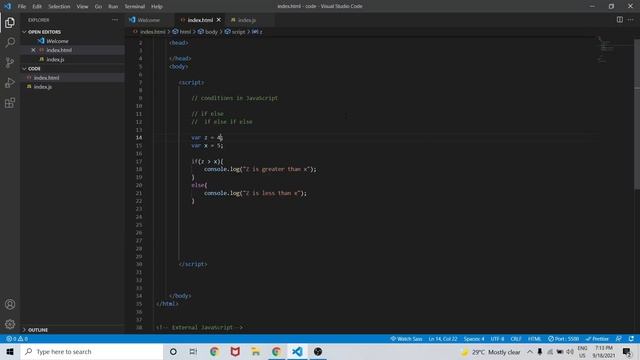
Task: Open the Extensions view
Action: [x=10, y=102]
